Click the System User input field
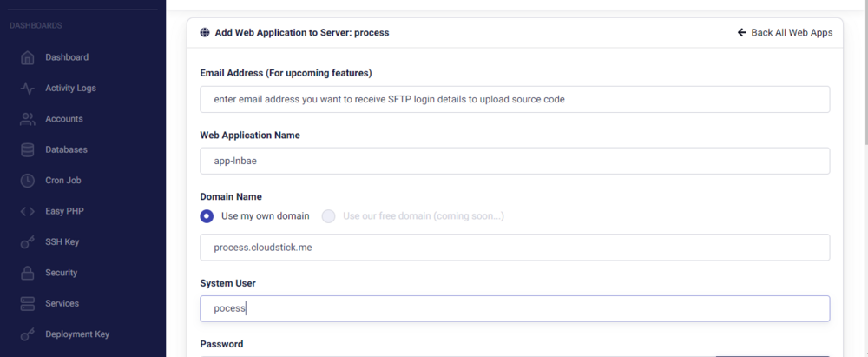The width and height of the screenshot is (868, 357). pos(514,308)
